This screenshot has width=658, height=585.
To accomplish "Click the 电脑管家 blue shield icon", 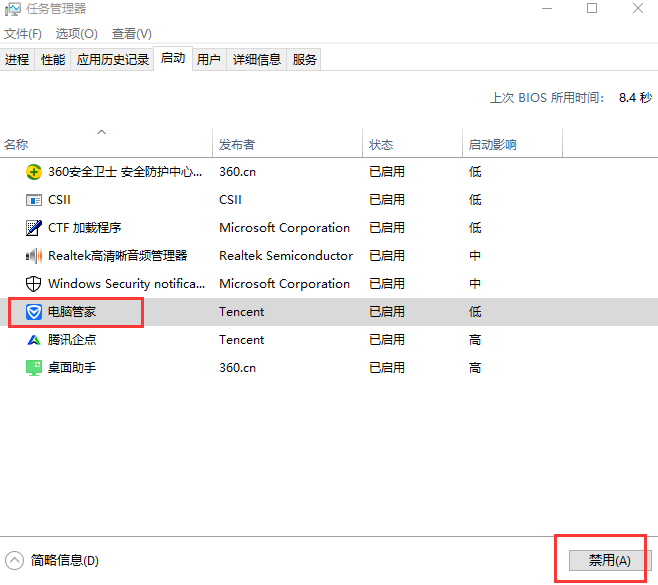I will (33, 312).
